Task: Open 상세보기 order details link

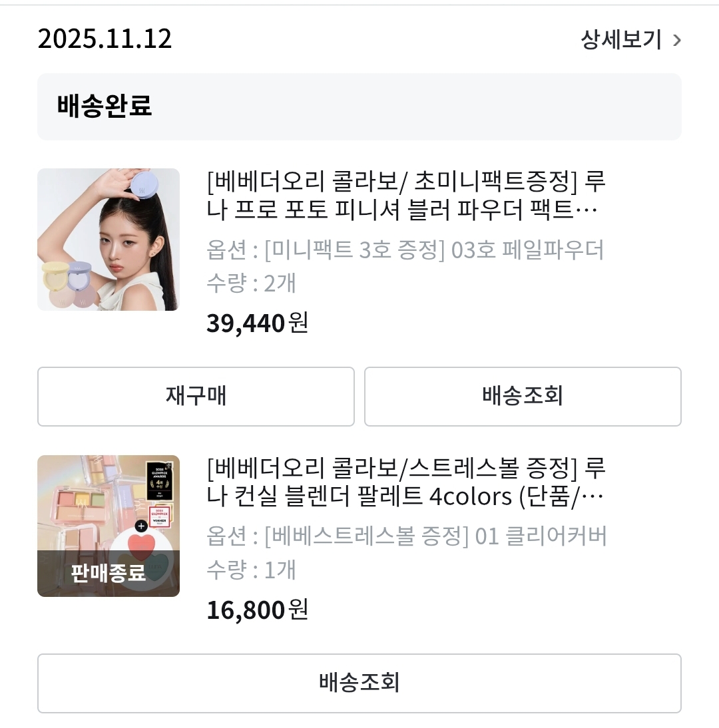Action: pos(620,40)
